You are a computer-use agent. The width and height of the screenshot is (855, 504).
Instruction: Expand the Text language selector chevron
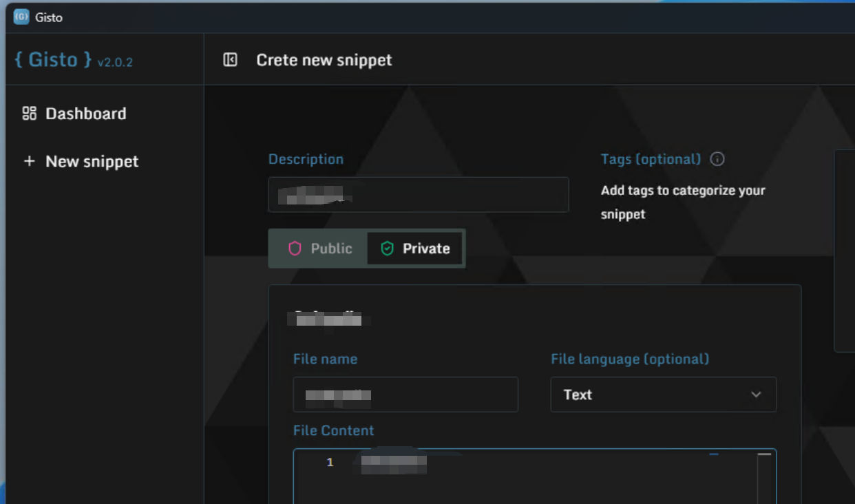point(756,395)
